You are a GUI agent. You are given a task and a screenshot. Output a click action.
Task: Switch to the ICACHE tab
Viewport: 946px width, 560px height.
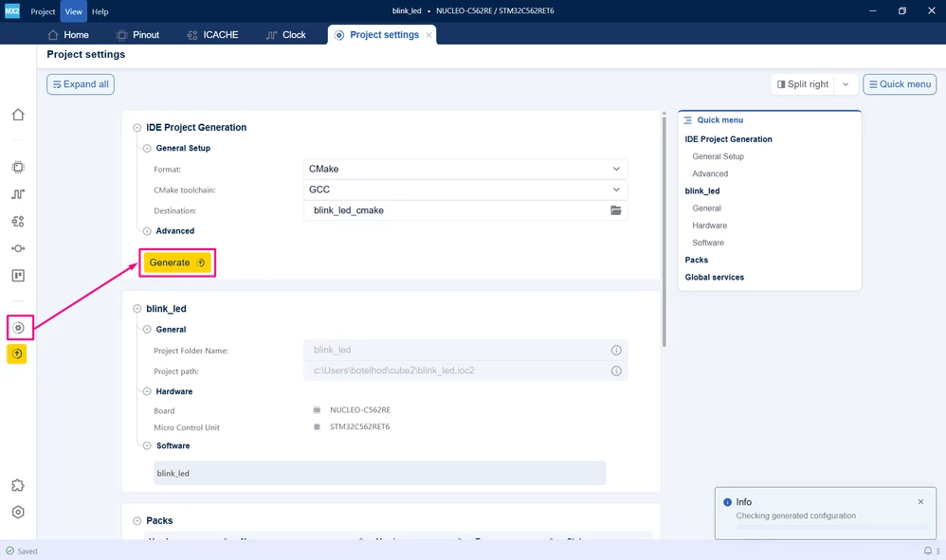212,35
